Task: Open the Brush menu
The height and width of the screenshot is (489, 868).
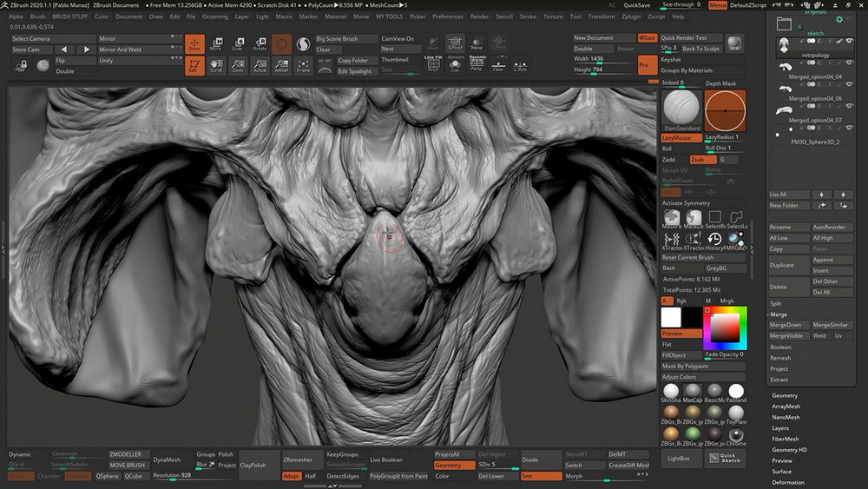Action: point(37,17)
